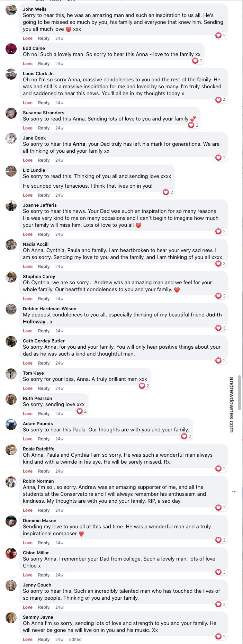
Task: Love Rosie Ratcliffe's comment
Action: [x=27, y=471]
